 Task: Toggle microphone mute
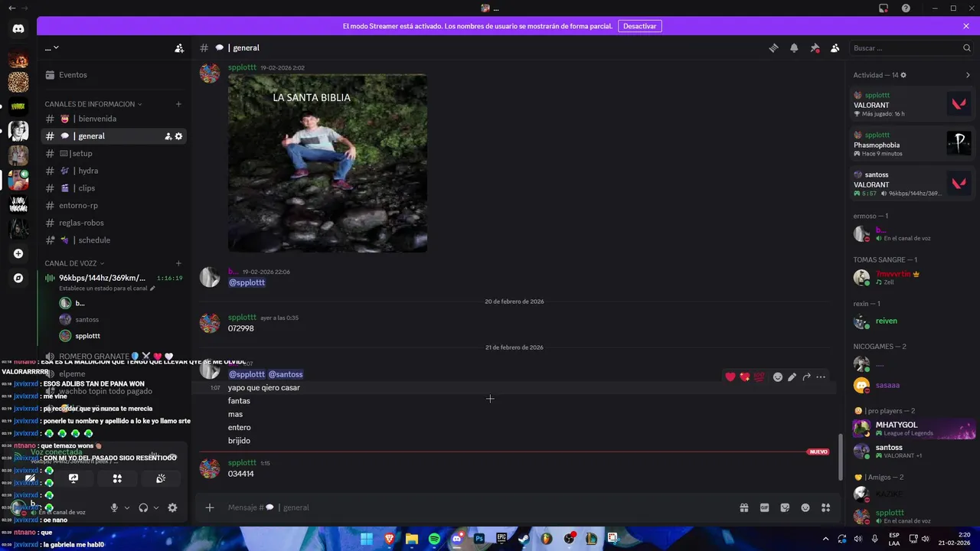[x=114, y=507]
